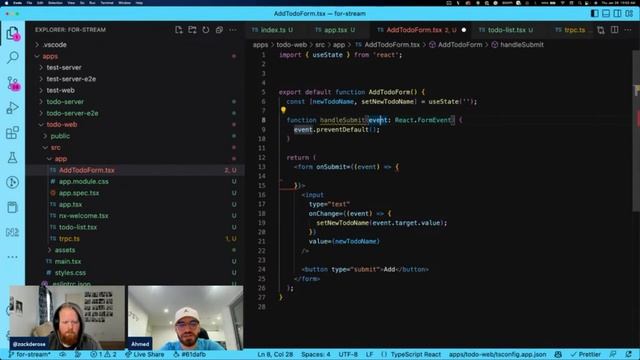This screenshot has height=360, width=640.
Task: Show additional activity bar views (ellipsis)
Action: coord(12,257)
